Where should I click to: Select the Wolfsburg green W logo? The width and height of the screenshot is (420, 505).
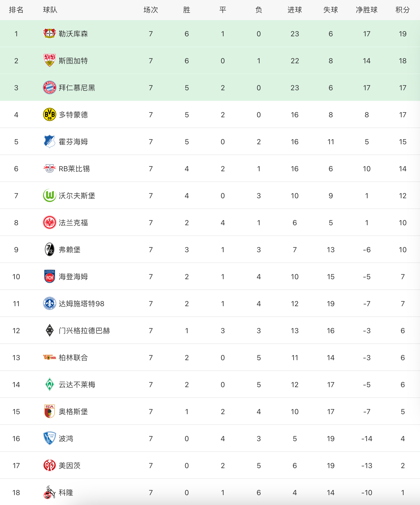pyautogui.click(x=49, y=195)
